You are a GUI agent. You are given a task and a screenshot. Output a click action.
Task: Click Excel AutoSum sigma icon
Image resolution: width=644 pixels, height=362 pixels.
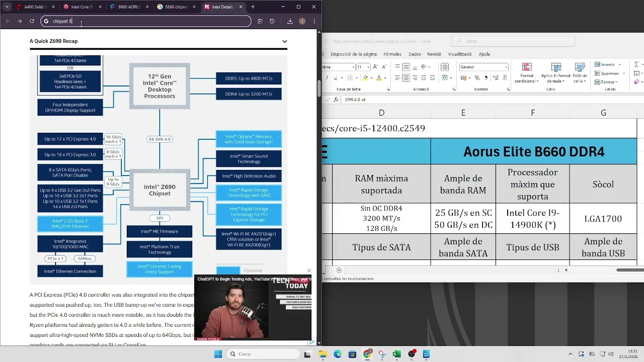click(636, 64)
